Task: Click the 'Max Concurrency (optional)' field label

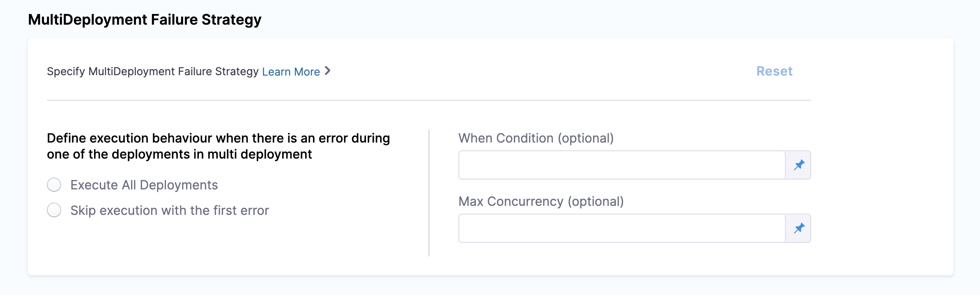Action: pos(541,202)
